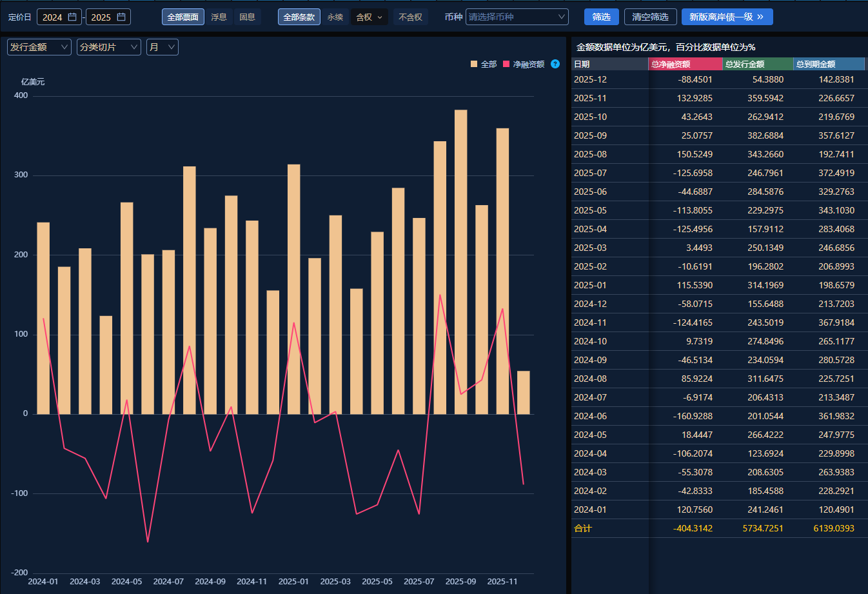The height and width of the screenshot is (594, 868).
Task: Click the 总净融资额 red column header
Action: click(685, 64)
